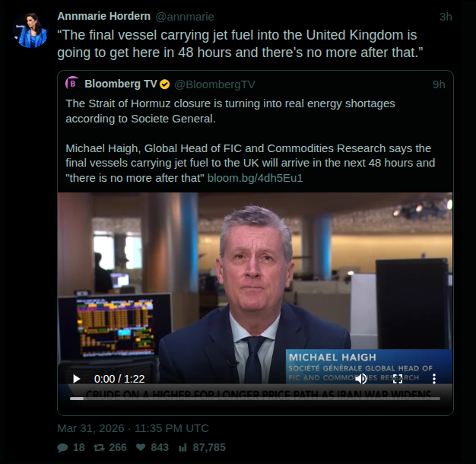Open Annmarie Hordern display name

click(x=104, y=16)
